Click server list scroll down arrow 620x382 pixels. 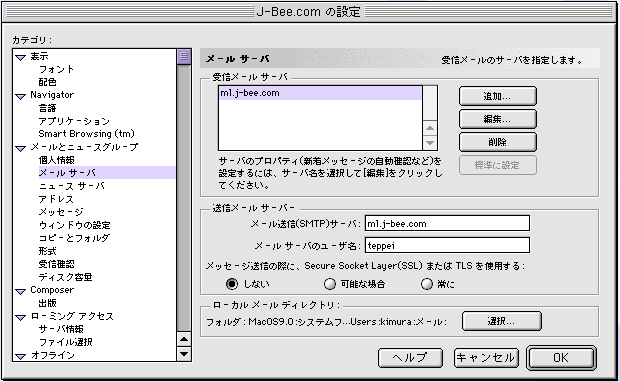click(430, 142)
